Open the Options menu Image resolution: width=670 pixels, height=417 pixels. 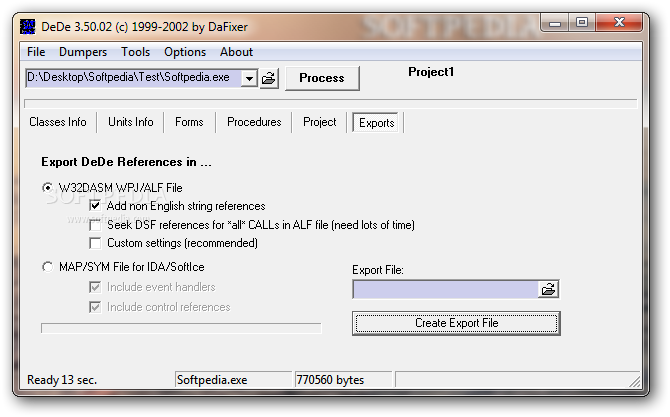pos(185,52)
